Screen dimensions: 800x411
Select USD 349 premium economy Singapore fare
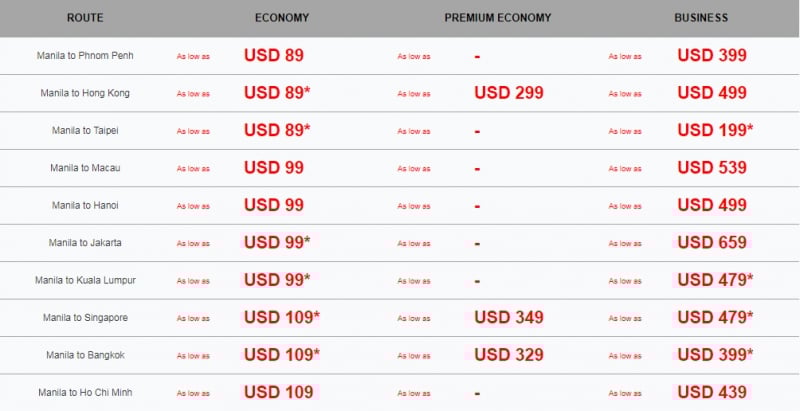pyautogui.click(x=509, y=317)
